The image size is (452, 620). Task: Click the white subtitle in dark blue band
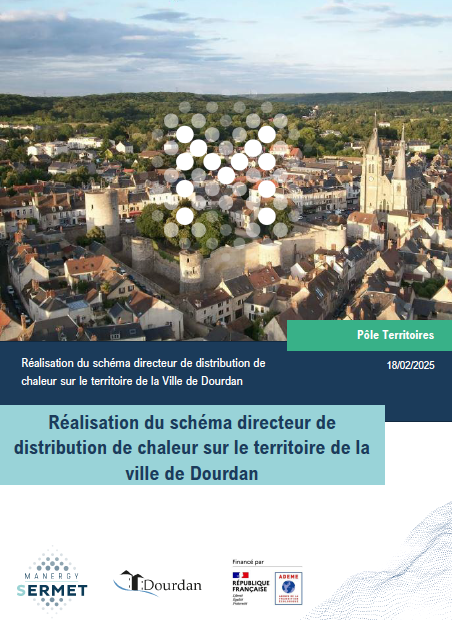click(143, 372)
